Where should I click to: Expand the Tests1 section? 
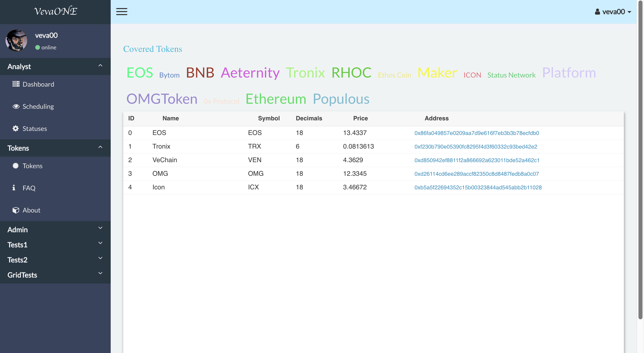(x=55, y=244)
